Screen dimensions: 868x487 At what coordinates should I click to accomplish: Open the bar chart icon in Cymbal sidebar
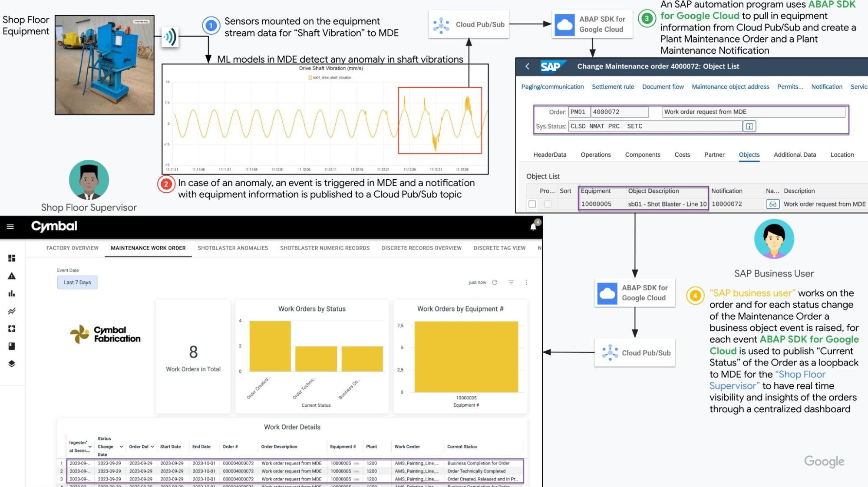click(x=12, y=293)
